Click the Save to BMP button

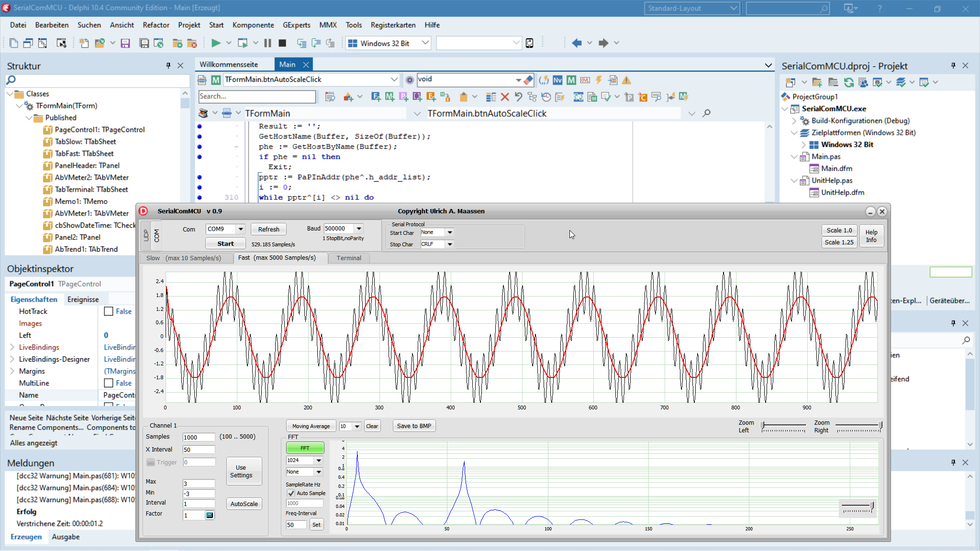414,426
